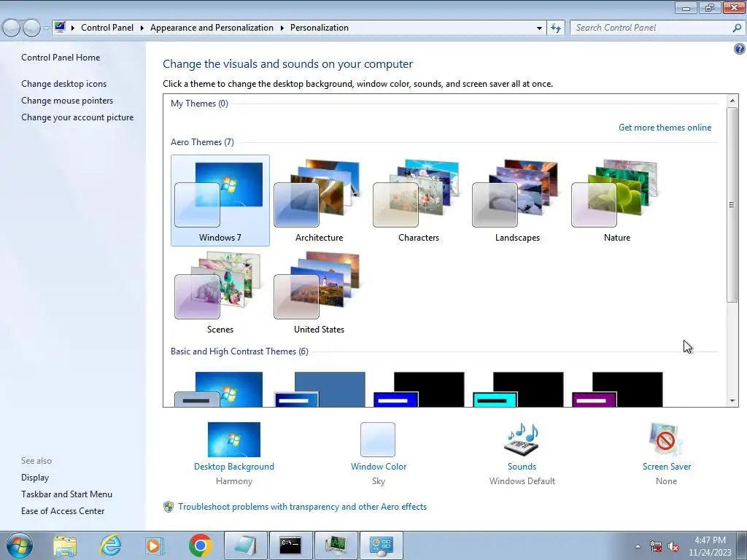This screenshot has height=560, width=747.
Task: Click the muted volume tray icon
Action: click(673, 547)
